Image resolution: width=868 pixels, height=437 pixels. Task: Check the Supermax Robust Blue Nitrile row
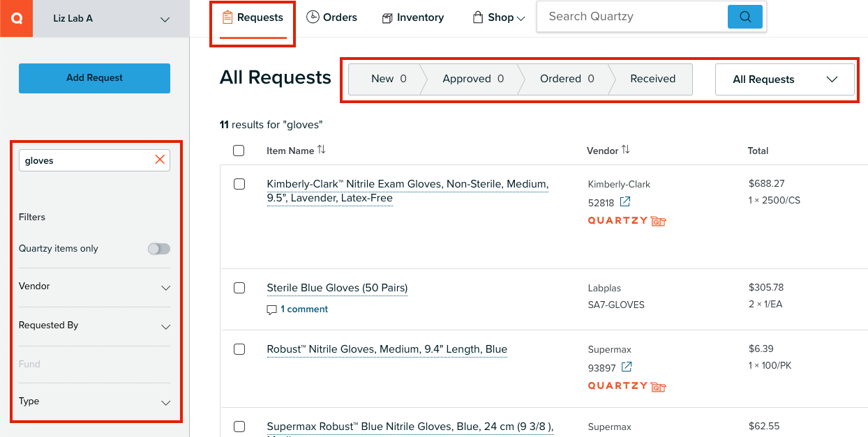point(239,427)
